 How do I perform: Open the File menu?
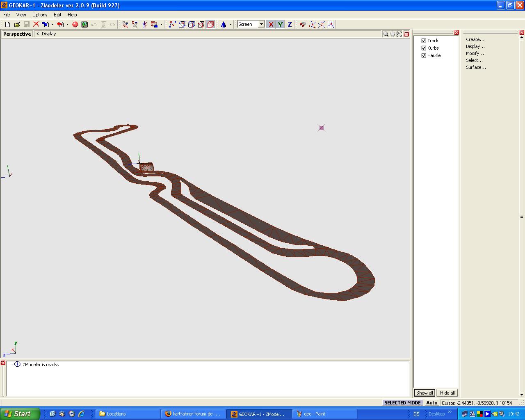coord(7,15)
